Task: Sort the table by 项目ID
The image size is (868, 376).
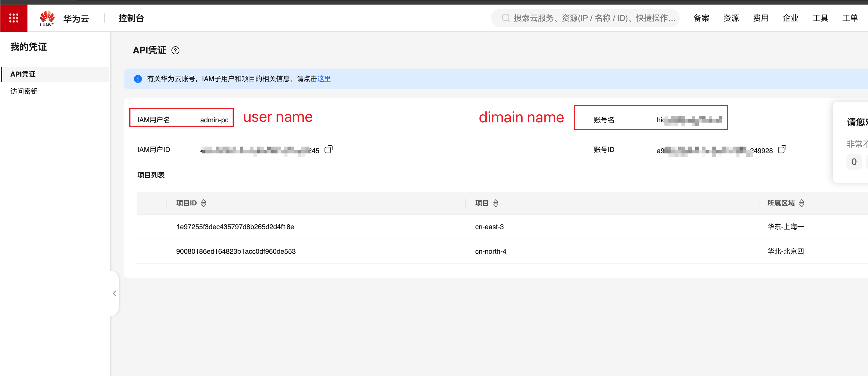Action: [203, 203]
